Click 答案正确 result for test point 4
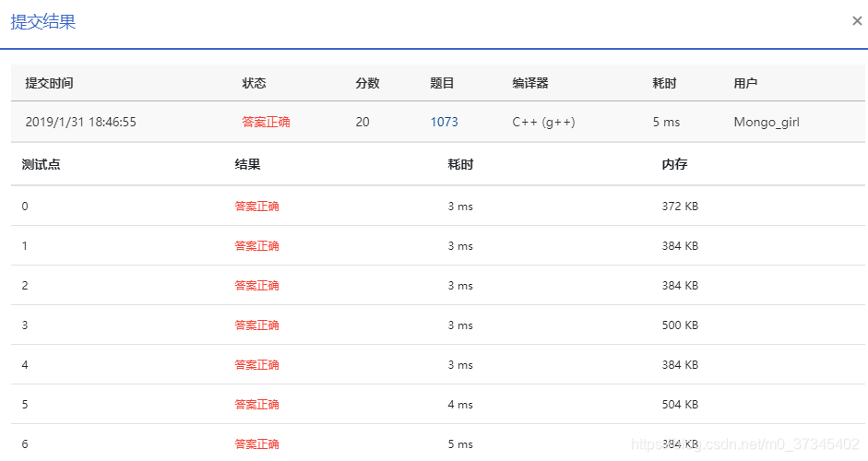The image size is (868, 461). tap(256, 365)
